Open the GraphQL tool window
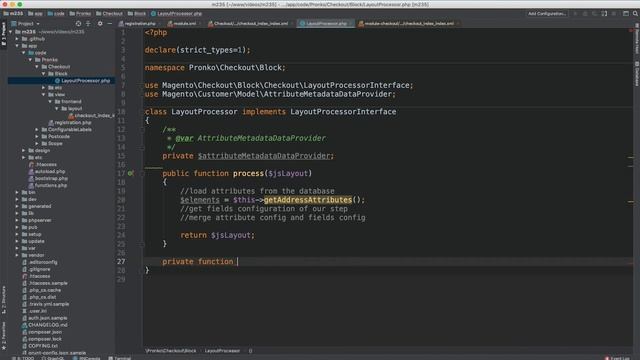 tap(53, 358)
